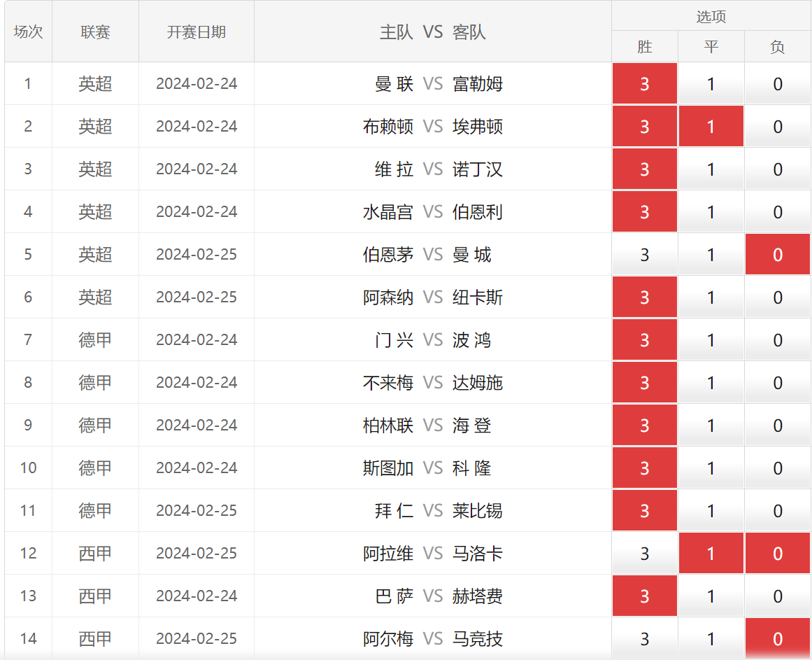812x660 pixels.
Task: Pick draw option 1 for 斯图加 VS 科隆
Action: (x=711, y=468)
